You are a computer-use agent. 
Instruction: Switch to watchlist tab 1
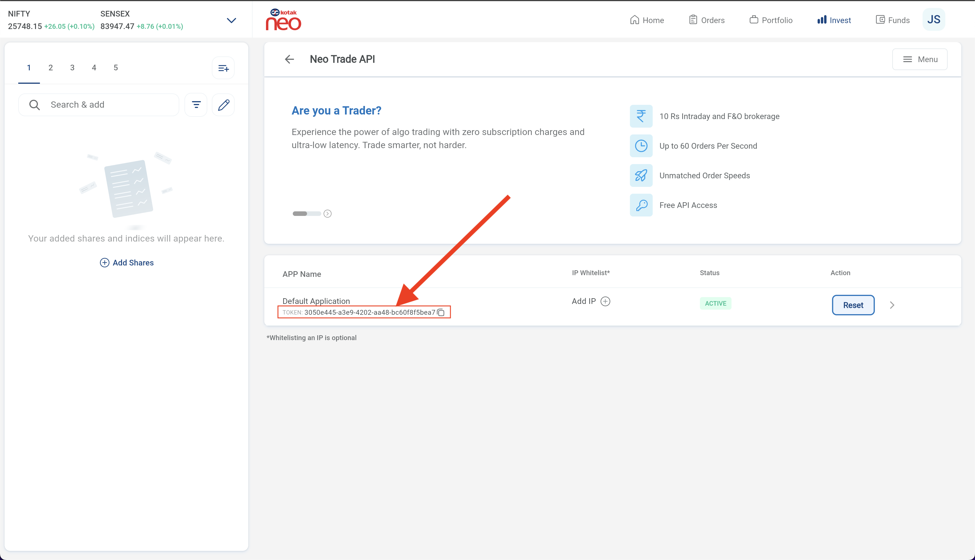coord(29,68)
